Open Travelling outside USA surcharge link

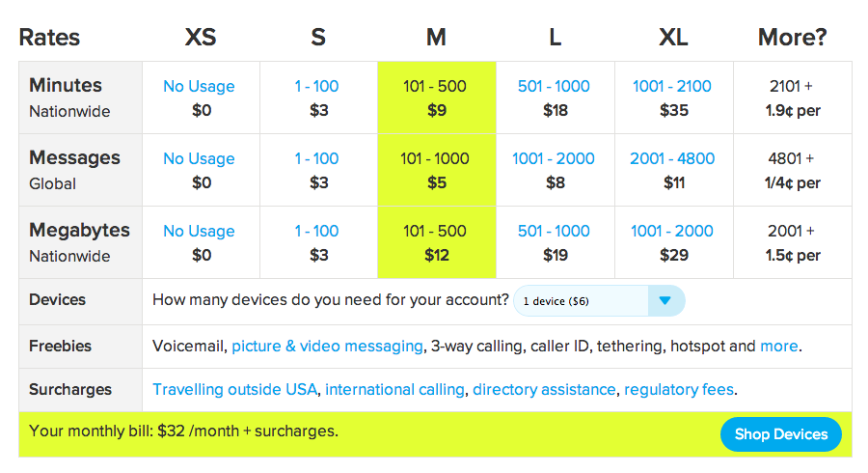pyautogui.click(x=235, y=390)
